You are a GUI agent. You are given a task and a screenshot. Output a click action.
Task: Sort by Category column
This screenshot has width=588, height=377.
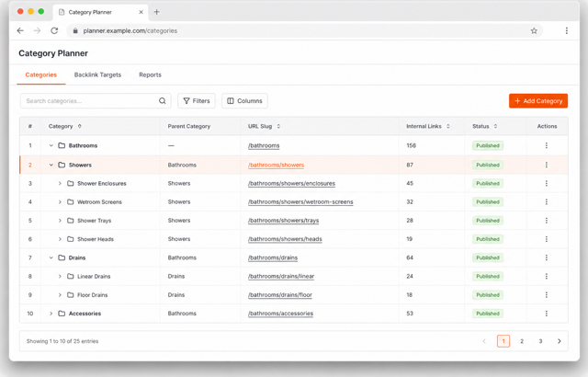(80, 126)
